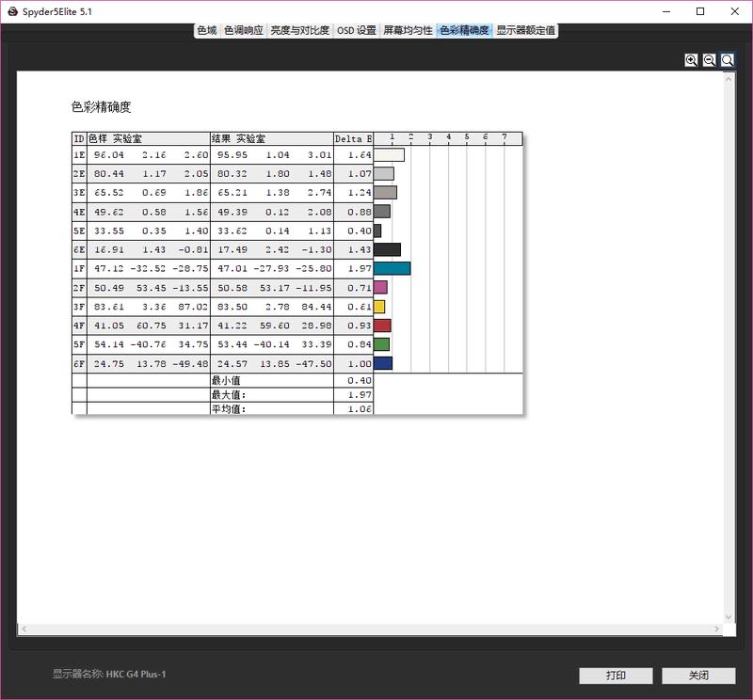753x700 pixels.
Task: Click the 最小值 label
Action: tap(226, 381)
